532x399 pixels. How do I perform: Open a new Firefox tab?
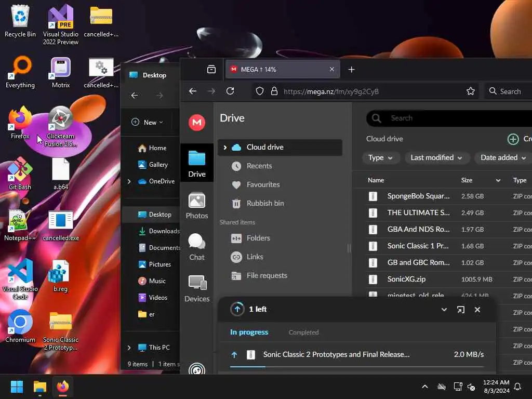[352, 69]
